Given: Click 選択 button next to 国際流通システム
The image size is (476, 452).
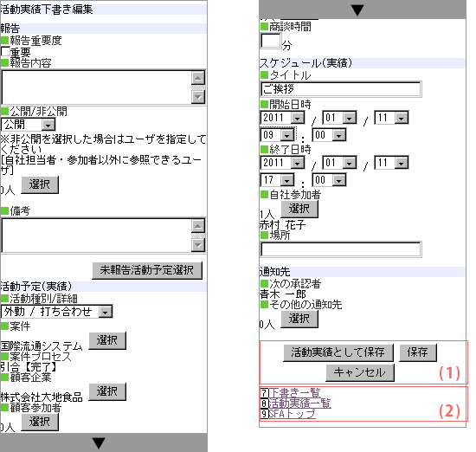Looking at the screenshot, I should (x=107, y=341).
